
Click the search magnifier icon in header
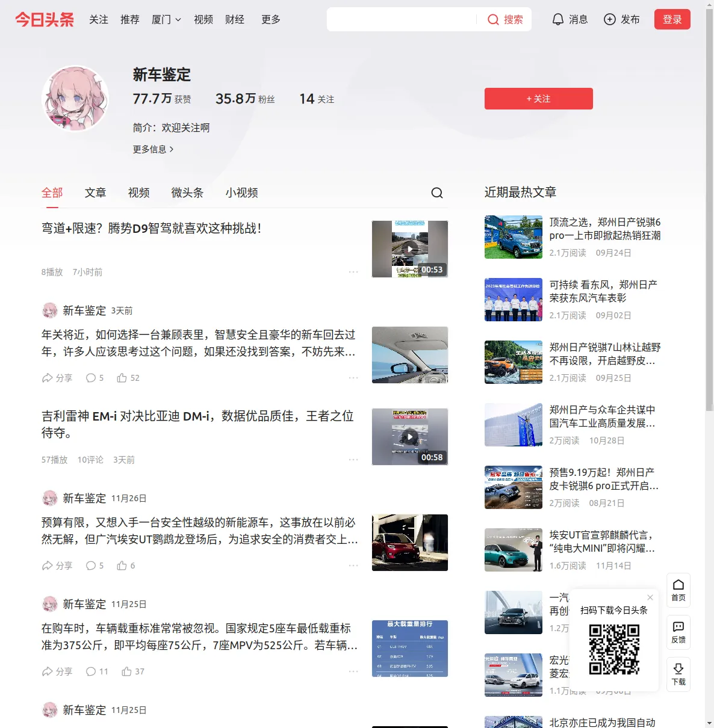pyautogui.click(x=493, y=20)
